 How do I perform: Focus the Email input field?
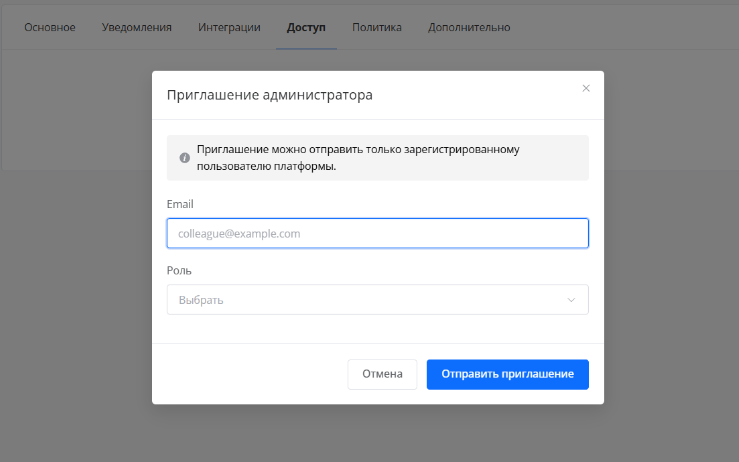377,233
